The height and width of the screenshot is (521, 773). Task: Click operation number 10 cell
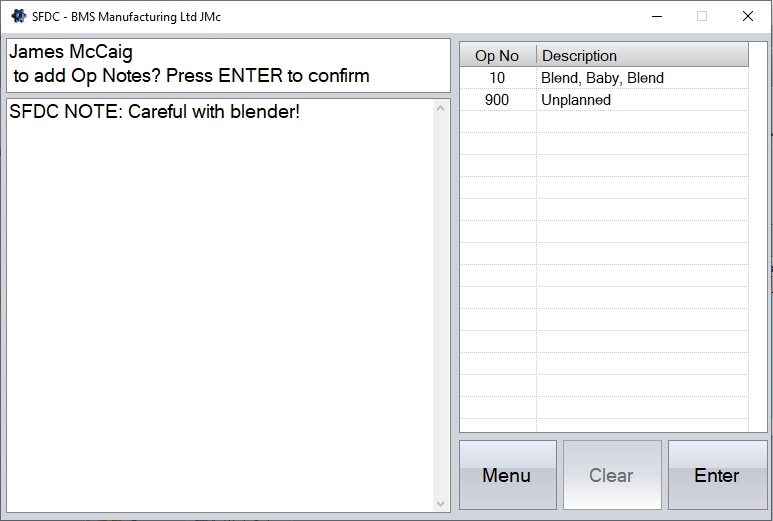(497, 78)
